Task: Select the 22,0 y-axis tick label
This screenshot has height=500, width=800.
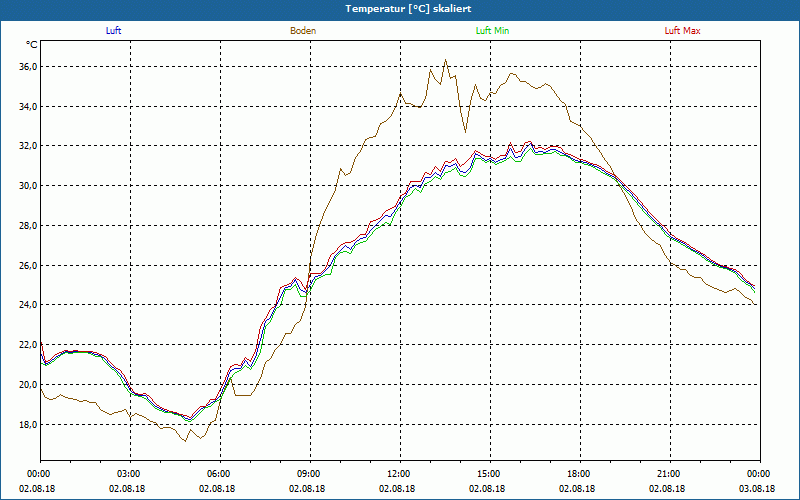Action: pyautogui.click(x=27, y=345)
